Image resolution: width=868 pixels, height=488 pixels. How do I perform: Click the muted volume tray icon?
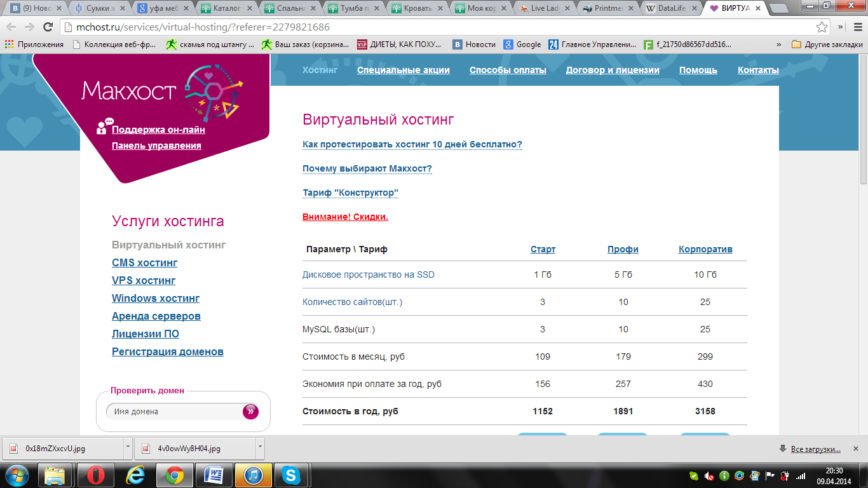click(709, 476)
